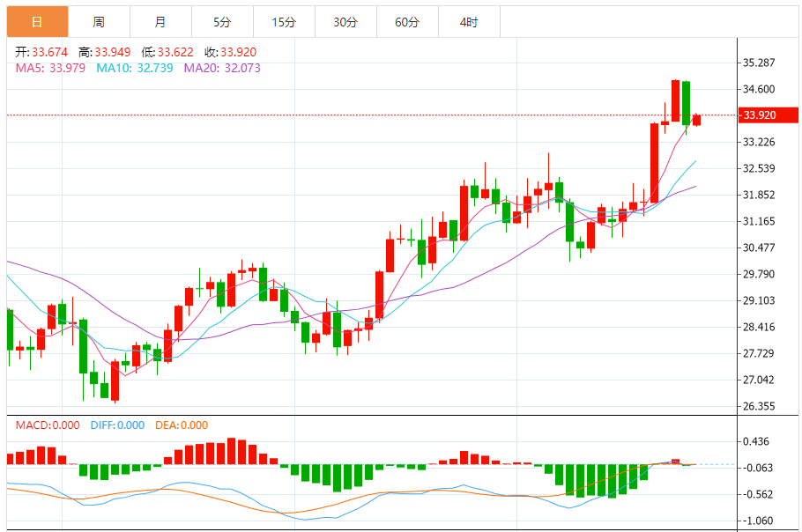Viewport: 802px width, 532px height.
Task: Click the 0.436 MACD axis label
Action: (756, 441)
